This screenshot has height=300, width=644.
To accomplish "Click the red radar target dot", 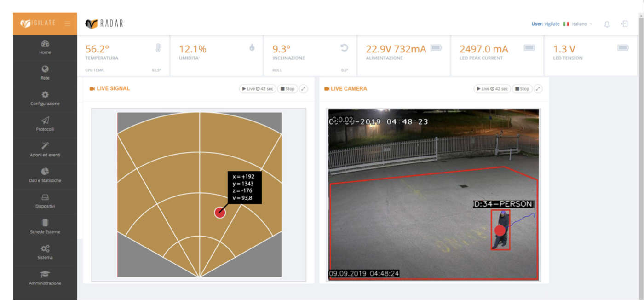I will coord(220,213).
